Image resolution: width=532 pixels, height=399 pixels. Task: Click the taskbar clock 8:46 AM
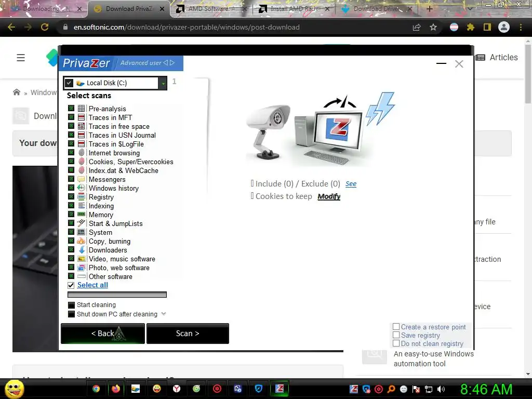tap(486, 389)
